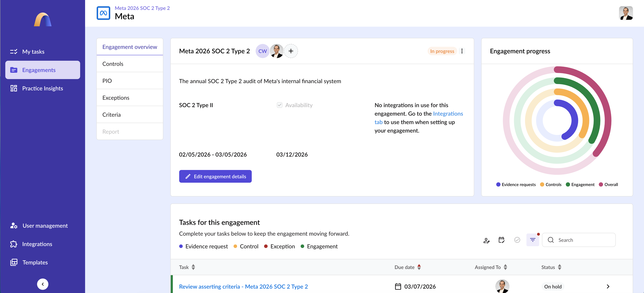Screen dimensions: 644x293
Task: Click the mark complete checkmark icon
Action: [517, 240]
